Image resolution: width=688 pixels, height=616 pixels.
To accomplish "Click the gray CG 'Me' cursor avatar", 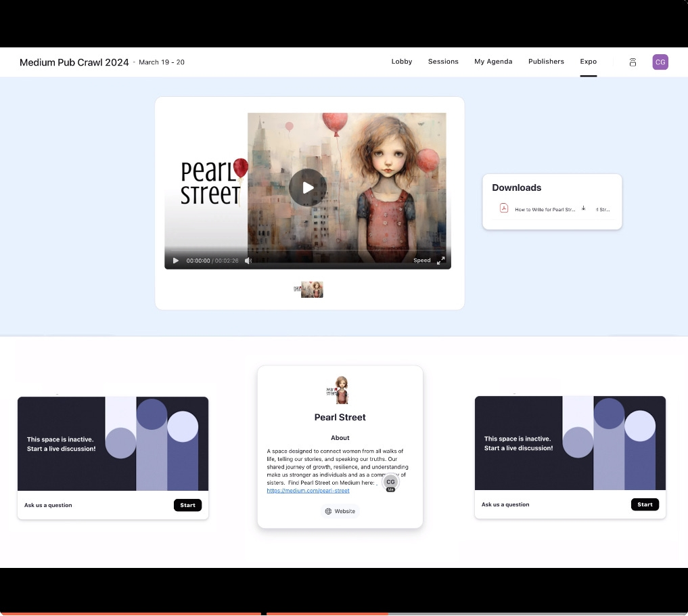I will click(x=390, y=482).
